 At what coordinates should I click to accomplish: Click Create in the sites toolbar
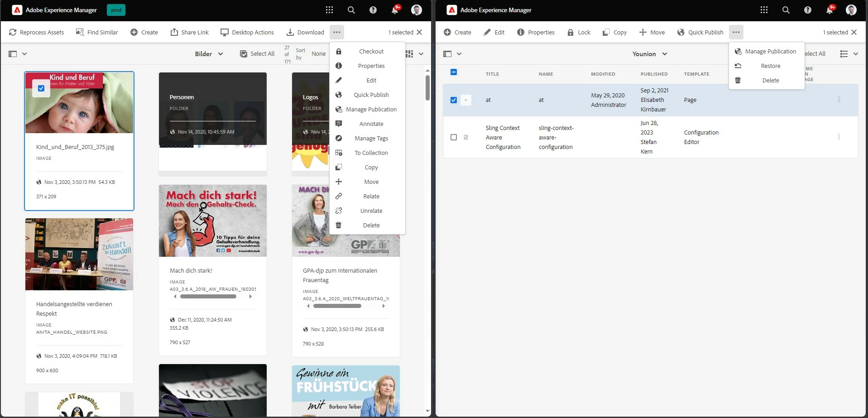(x=457, y=32)
